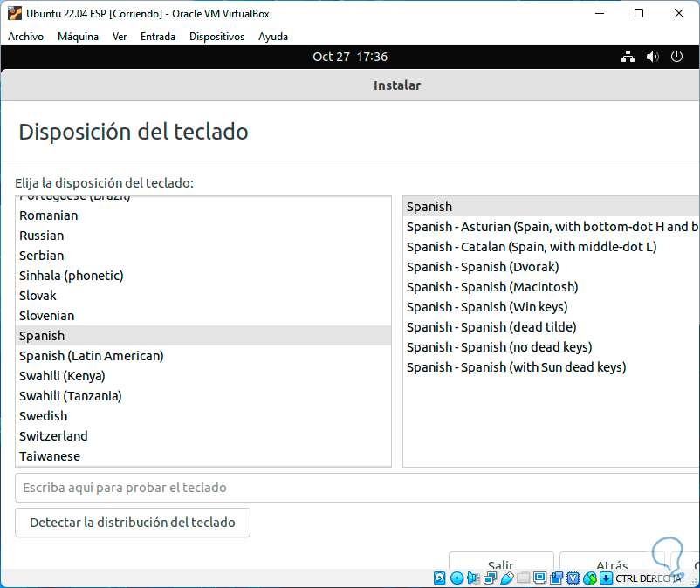Open the Dispositivos menu

point(217,37)
